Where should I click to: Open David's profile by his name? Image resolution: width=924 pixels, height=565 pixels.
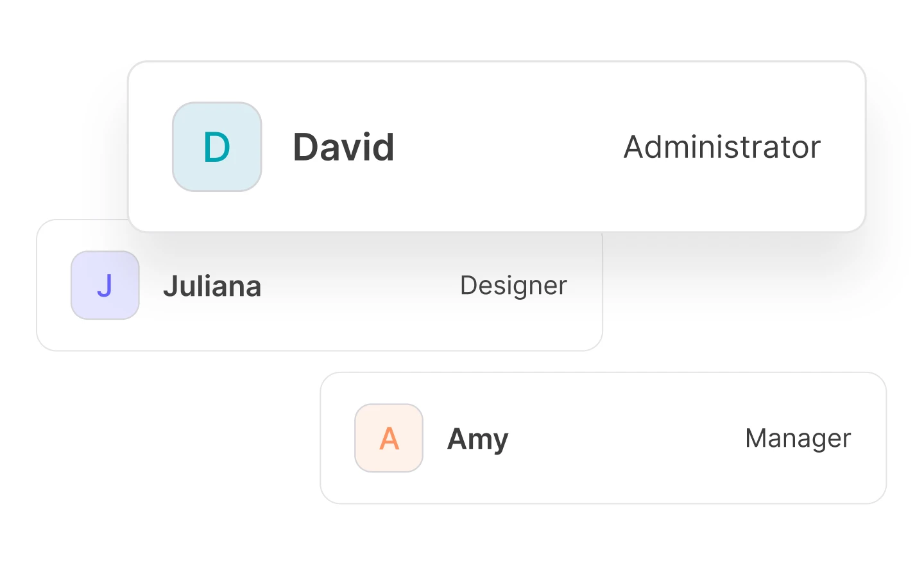tap(343, 147)
